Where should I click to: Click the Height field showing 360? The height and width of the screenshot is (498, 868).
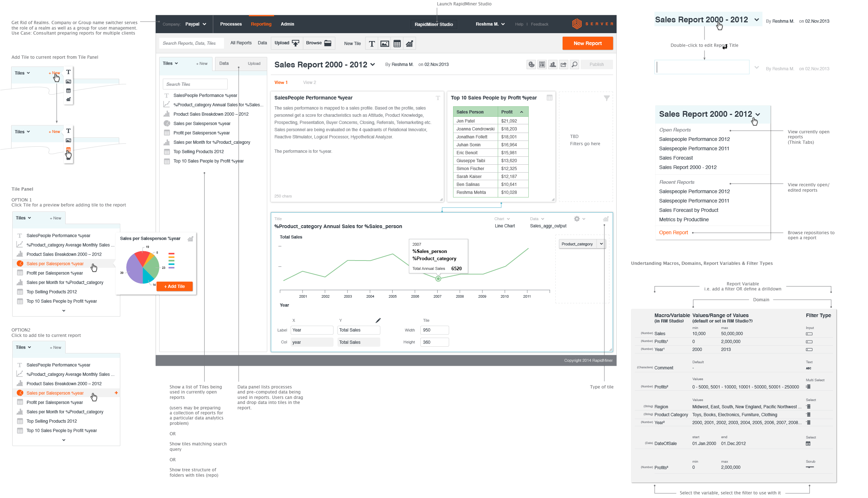click(434, 342)
